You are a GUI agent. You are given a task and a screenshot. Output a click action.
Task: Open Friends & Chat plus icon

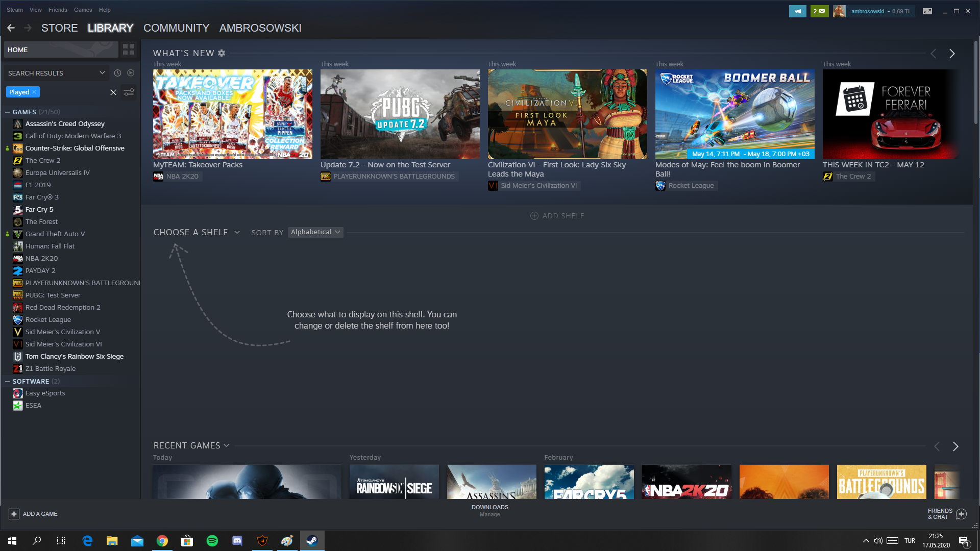click(961, 514)
